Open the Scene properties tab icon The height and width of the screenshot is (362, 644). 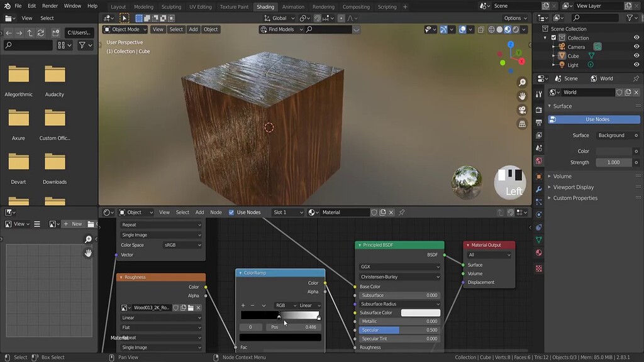pyautogui.click(x=539, y=148)
